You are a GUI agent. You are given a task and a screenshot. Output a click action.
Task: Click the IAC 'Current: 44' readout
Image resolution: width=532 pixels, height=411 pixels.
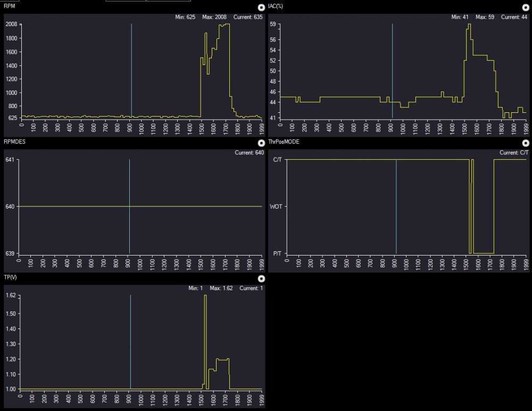click(512, 18)
